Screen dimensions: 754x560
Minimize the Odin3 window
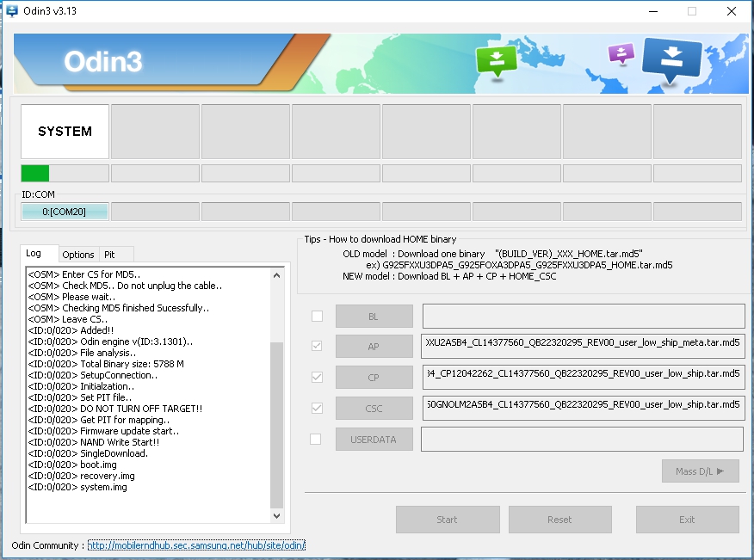pyautogui.click(x=653, y=11)
